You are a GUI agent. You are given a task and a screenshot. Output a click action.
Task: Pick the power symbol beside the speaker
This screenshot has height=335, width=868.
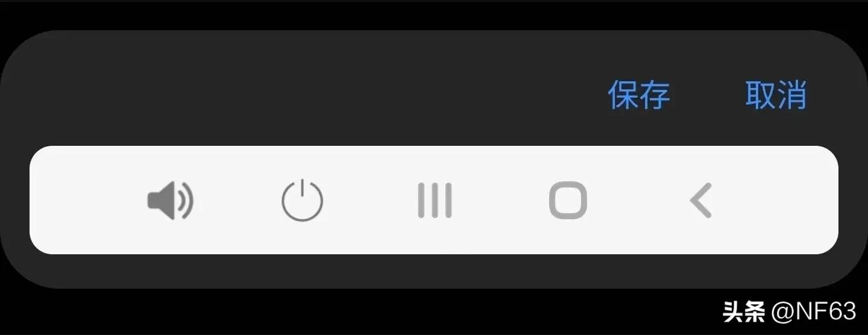coord(303,201)
